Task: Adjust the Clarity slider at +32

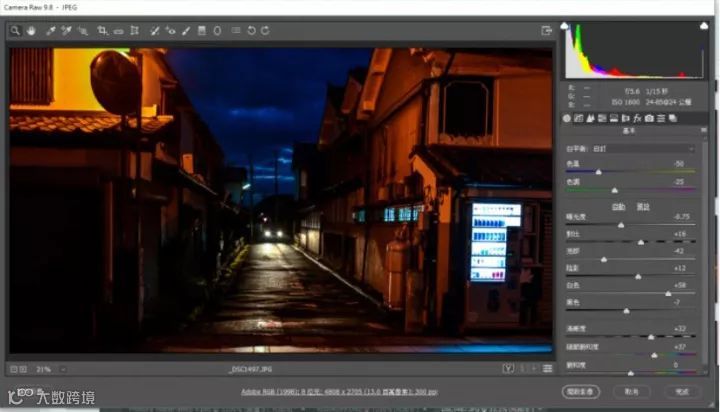Action: click(651, 337)
